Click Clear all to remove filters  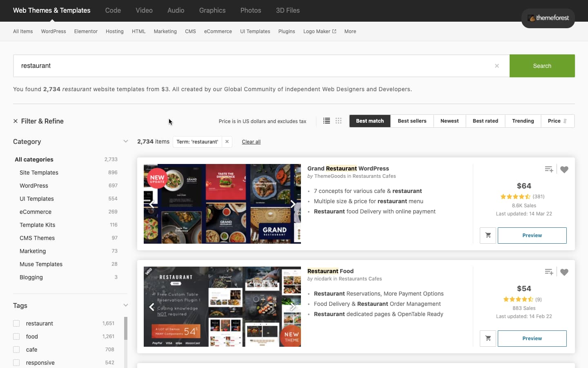pos(251,141)
